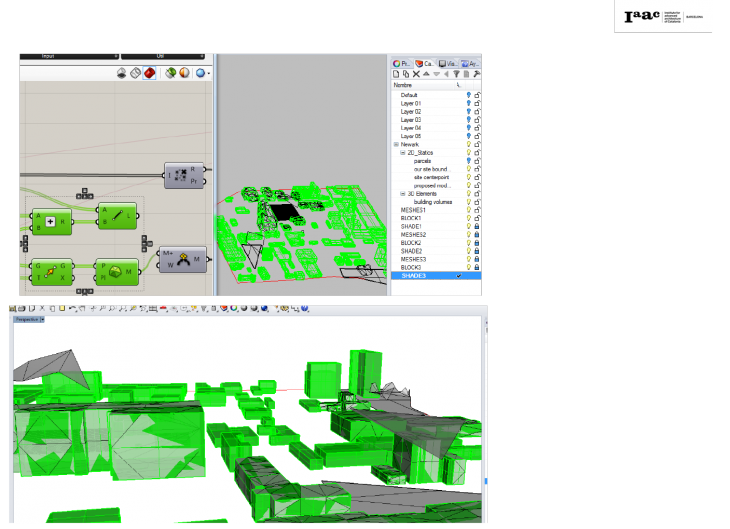The width and height of the screenshot is (730, 529).
Task: Toggle visibility bulb for Layer 01
Action: pyautogui.click(x=468, y=103)
